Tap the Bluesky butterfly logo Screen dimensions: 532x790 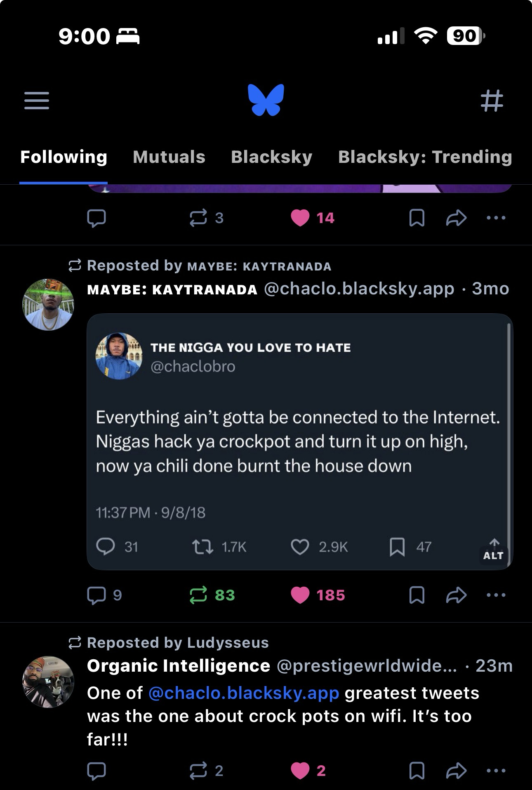coord(266,100)
